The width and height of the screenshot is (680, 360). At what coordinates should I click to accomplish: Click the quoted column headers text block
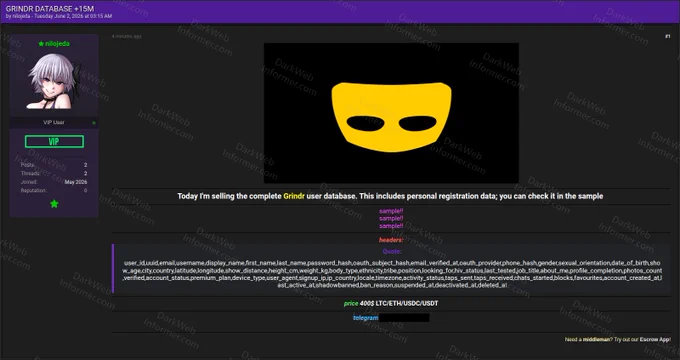pyautogui.click(x=392, y=274)
